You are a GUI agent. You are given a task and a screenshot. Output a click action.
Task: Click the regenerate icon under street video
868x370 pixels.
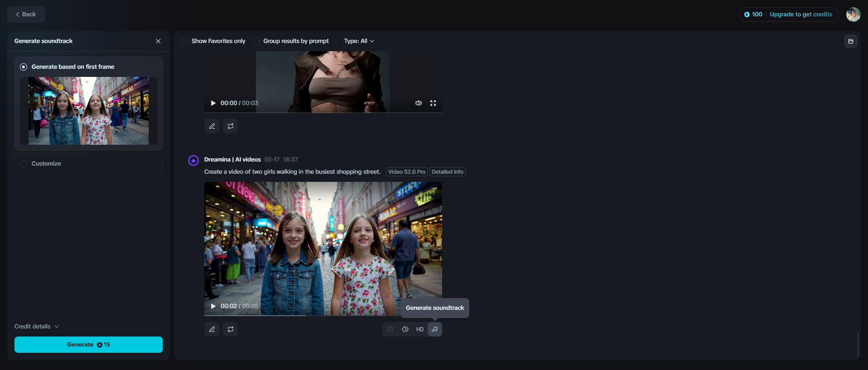(231, 329)
